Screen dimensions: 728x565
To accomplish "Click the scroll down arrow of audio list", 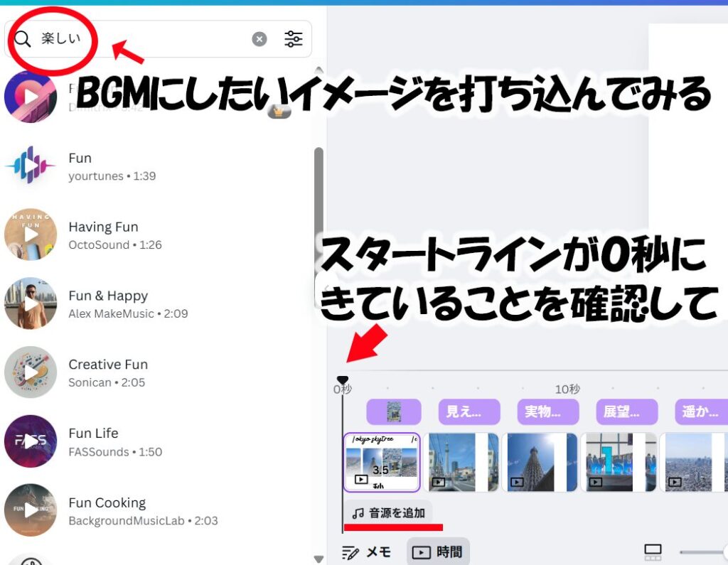I will click(318, 559).
